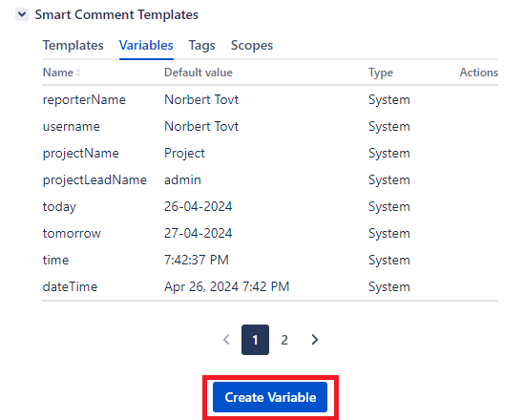Click the dateTime variable row
Screen dimensions: 524x420
270,286
